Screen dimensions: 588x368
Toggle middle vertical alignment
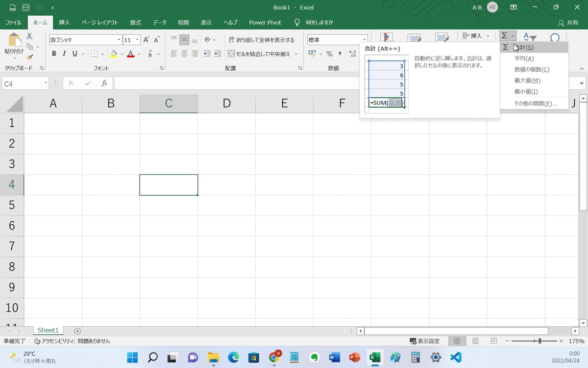[x=184, y=40]
